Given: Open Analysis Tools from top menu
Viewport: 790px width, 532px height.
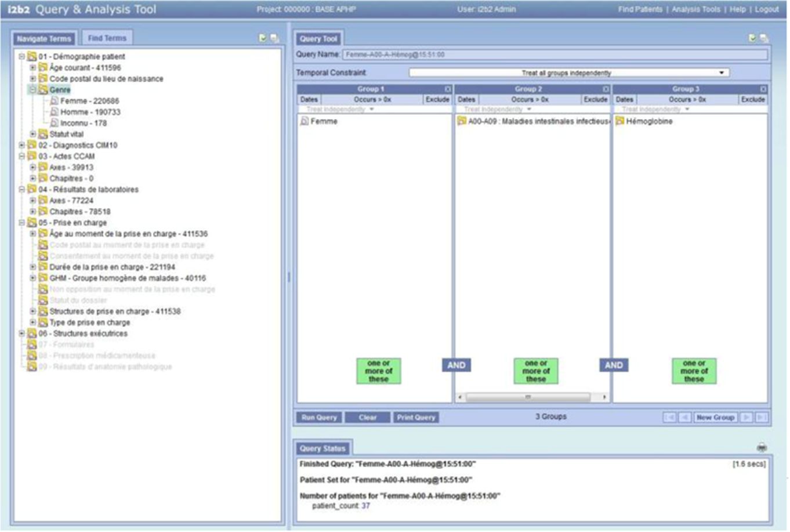Looking at the screenshot, I should click(x=695, y=9).
